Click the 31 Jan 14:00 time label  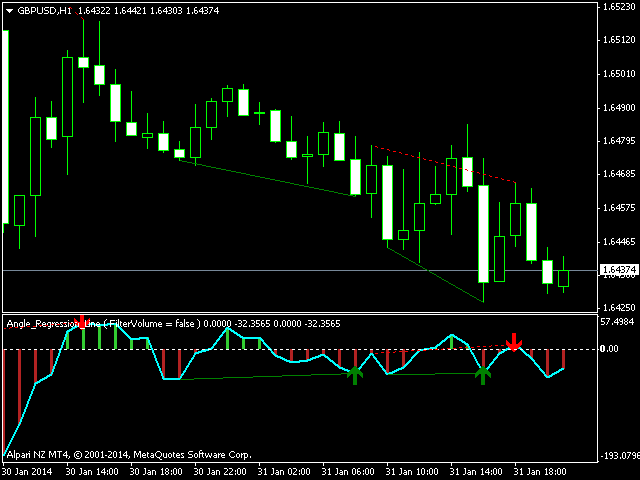click(x=476, y=472)
